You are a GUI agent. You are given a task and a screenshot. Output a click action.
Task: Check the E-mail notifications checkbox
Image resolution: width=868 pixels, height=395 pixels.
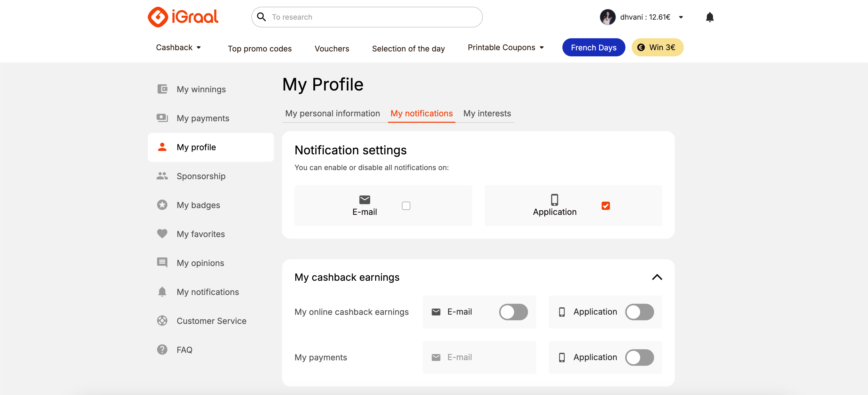click(x=406, y=206)
